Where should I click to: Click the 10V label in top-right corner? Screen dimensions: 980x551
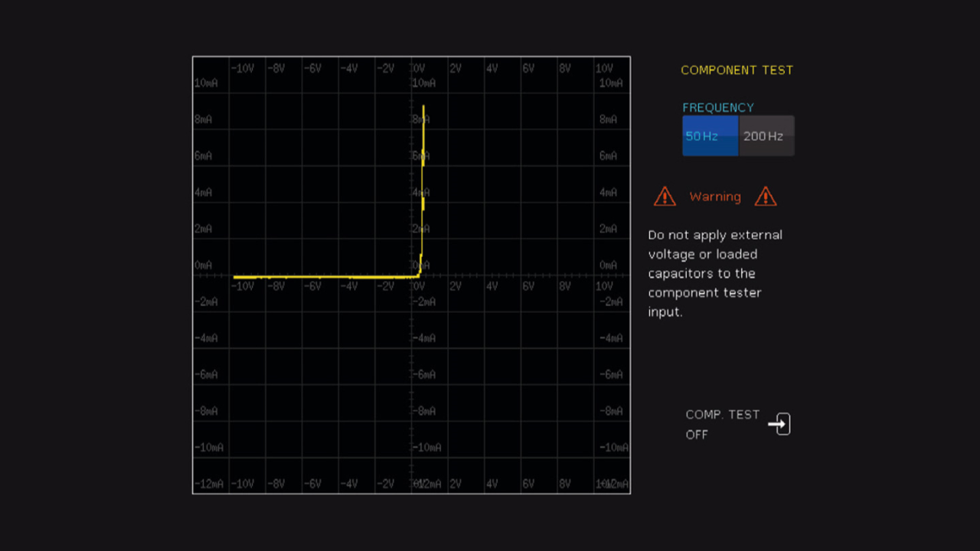603,69
